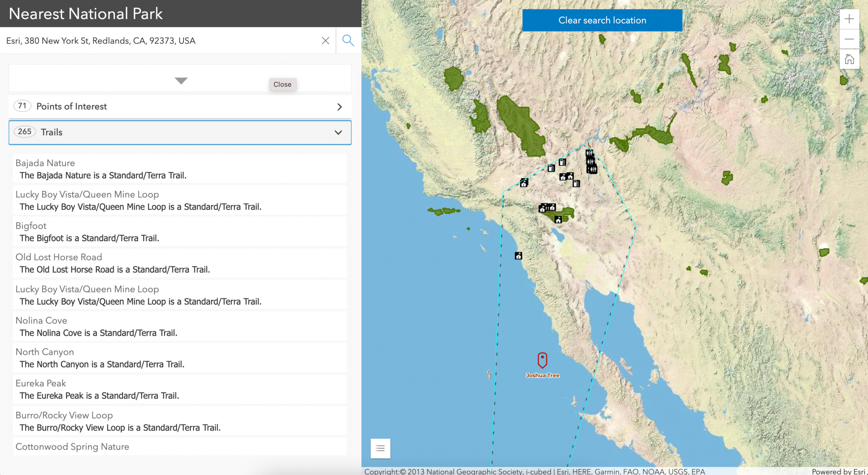Screen dimensions: 868x475
Task: Click the campground icon in the ocean
Action: (x=518, y=256)
